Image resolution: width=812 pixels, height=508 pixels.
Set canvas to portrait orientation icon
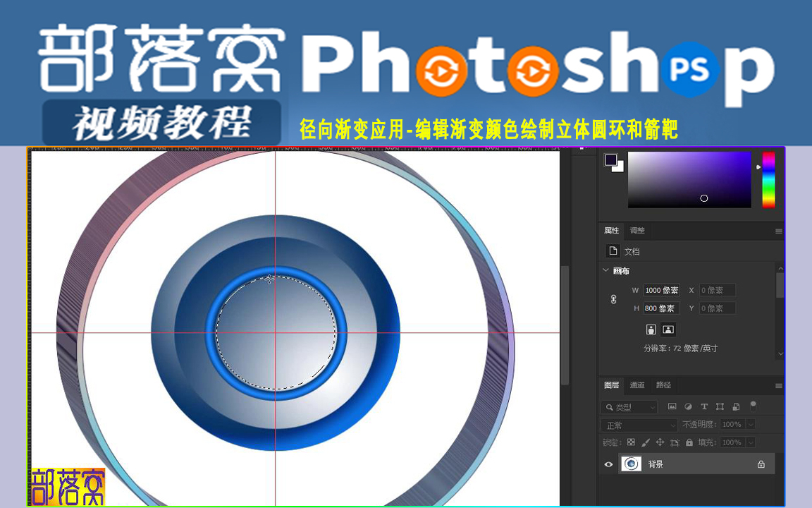point(651,329)
